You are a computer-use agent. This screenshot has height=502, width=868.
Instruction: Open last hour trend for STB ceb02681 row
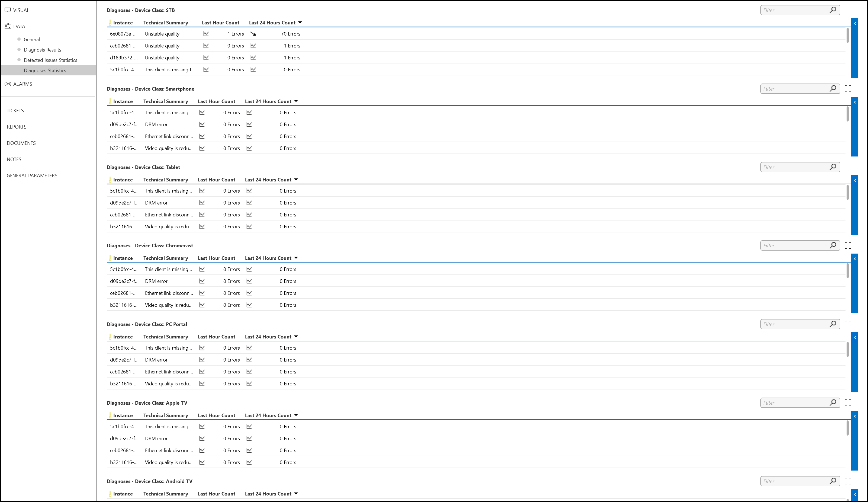coord(206,46)
